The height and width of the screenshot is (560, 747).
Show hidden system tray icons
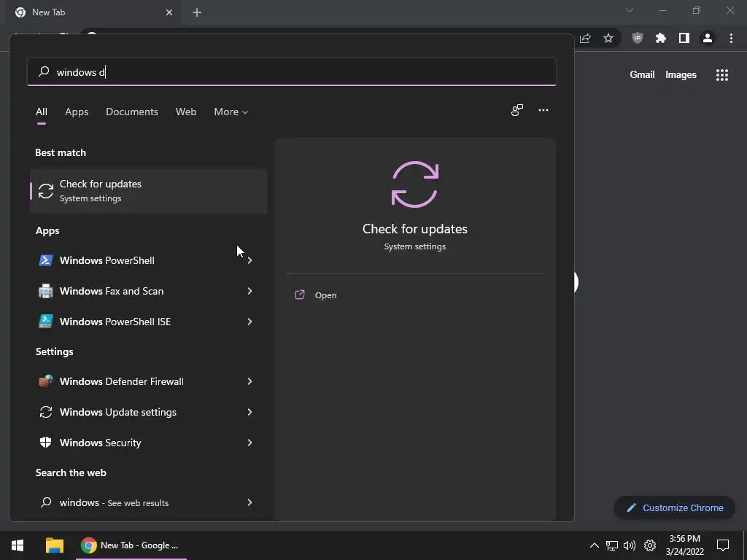pos(594,545)
